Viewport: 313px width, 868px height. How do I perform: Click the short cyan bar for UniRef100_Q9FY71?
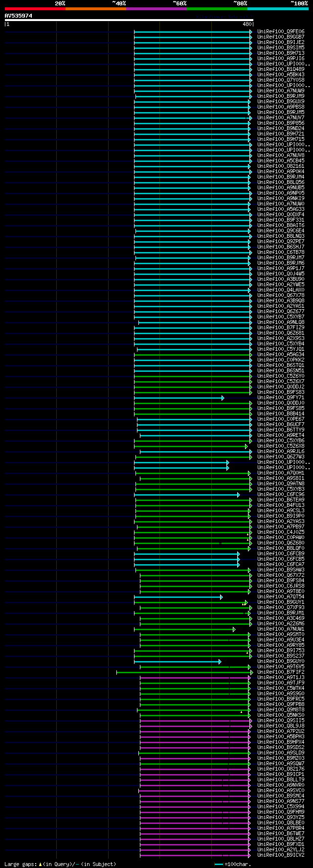[179, 398]
